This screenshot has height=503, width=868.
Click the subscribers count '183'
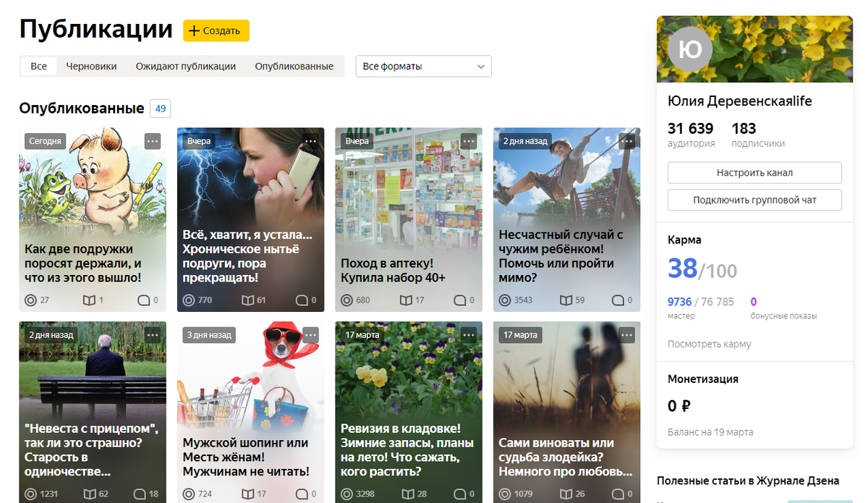pos(744,128)
